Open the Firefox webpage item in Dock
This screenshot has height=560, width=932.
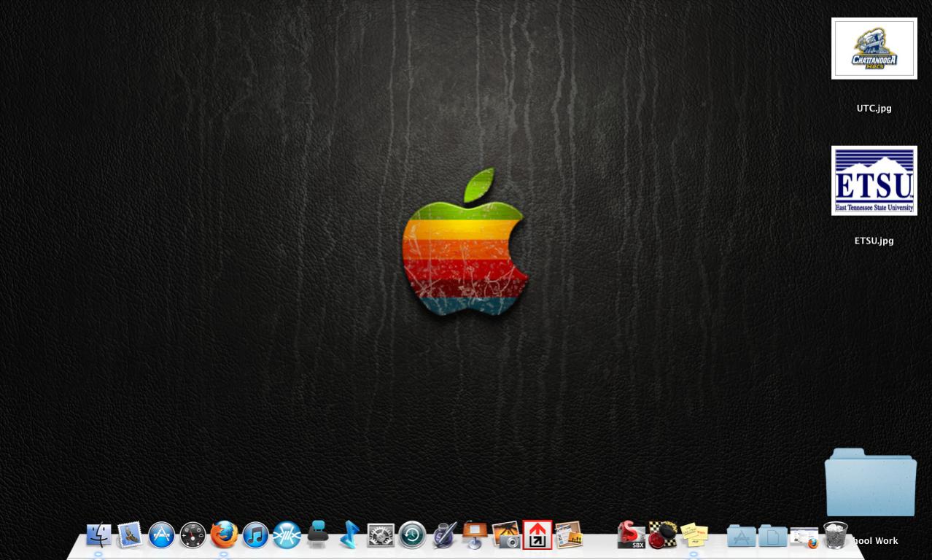(x=804, y=538)
